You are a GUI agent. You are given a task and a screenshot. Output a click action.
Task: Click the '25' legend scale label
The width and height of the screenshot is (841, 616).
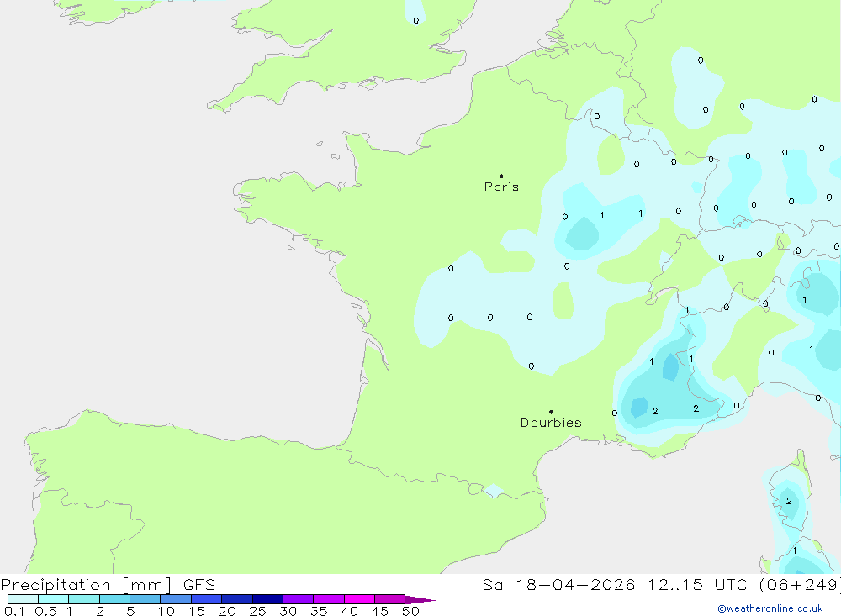pyautogui.click(x=258, y=611)
